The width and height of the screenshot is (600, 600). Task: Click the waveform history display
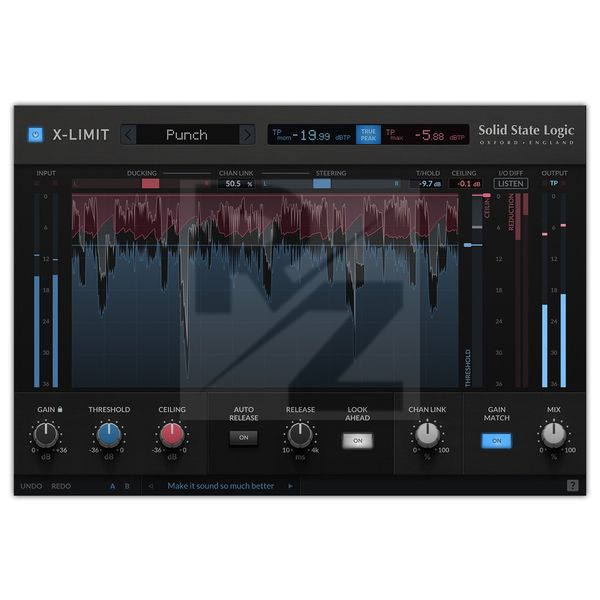tap(265, 291)
